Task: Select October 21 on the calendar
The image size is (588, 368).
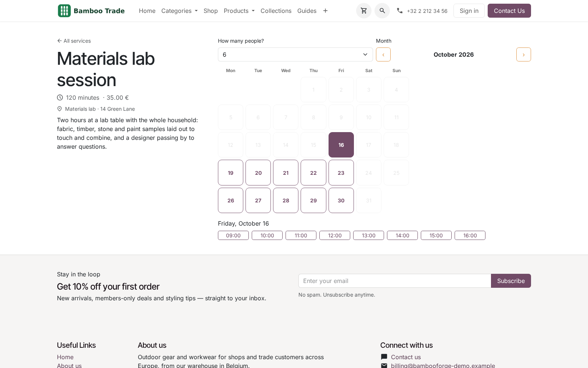Action: coord(286,173)
